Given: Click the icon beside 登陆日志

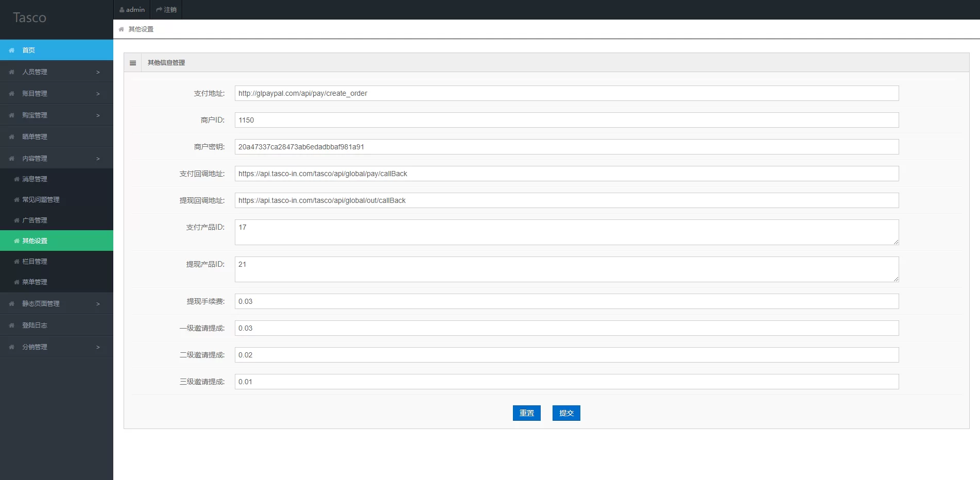Looking at the screenshot, I should point(12,325).
